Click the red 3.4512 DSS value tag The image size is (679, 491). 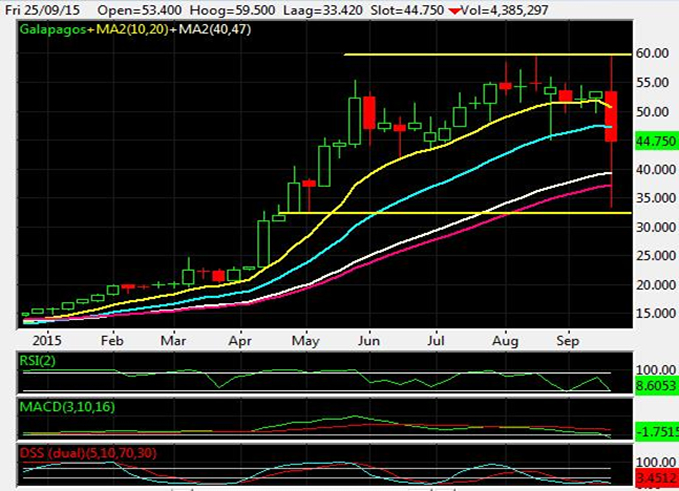pos(656,478)
